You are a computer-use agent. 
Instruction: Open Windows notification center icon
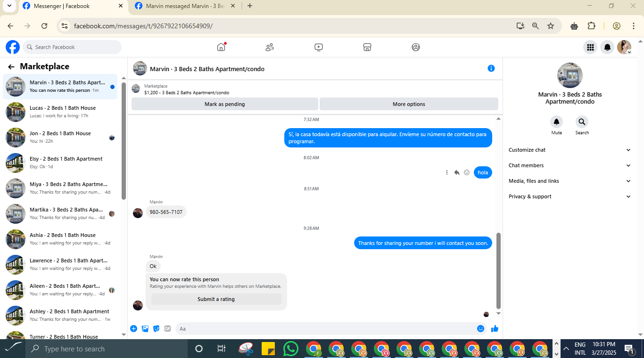pyautogui.click(x=629, y=349)
